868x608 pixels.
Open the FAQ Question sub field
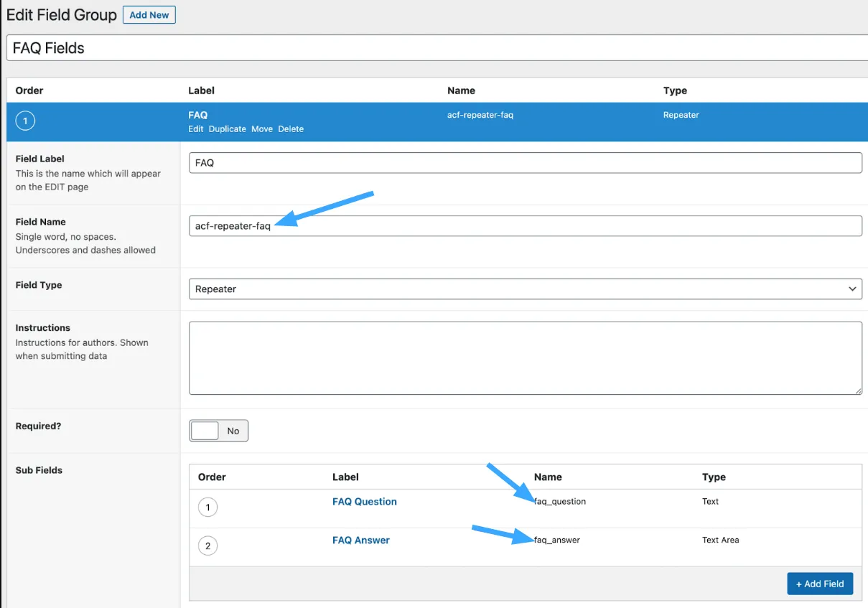[x=364, y=502]
